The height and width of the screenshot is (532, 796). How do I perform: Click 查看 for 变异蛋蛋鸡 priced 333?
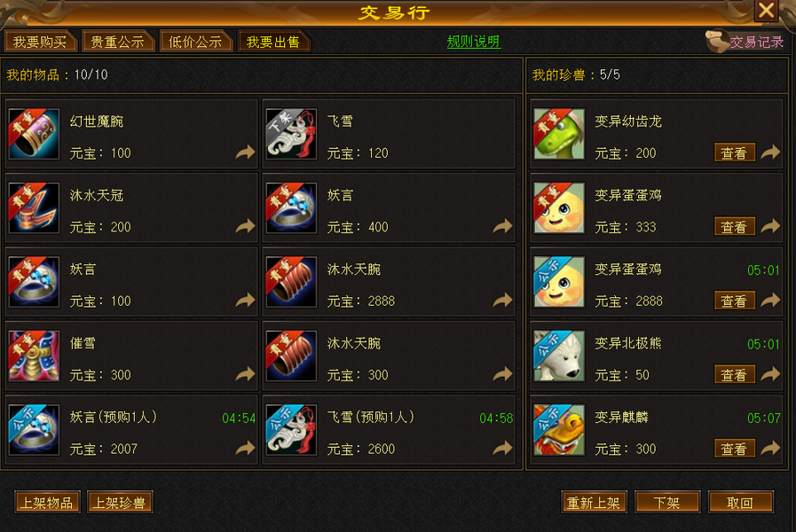click(x=734, y=227)
